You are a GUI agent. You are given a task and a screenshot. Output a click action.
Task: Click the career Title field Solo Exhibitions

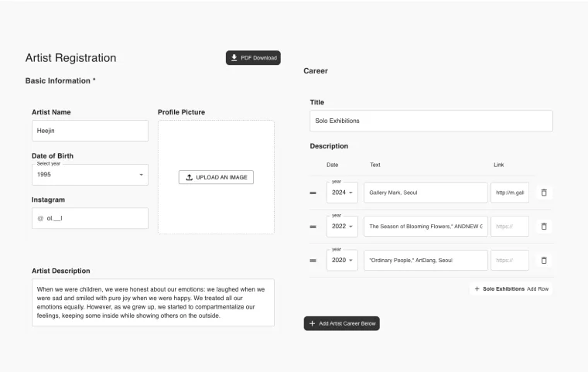pos(431,121)
